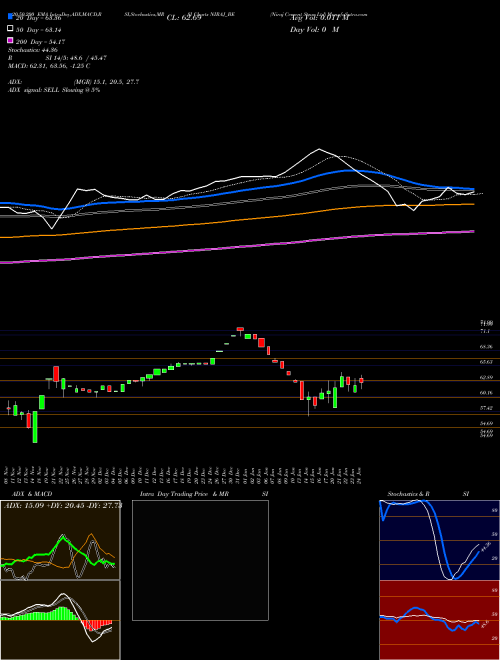Viewport: 500px width, 660px height.
Task: Click the right end of the orange average line
Action: coord(473,204)
